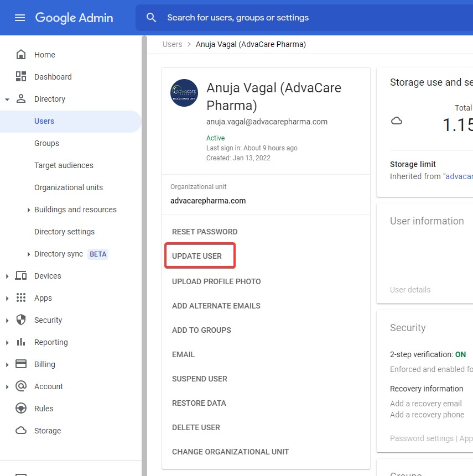Click CHANGE ORGANIZATIONAL UNIT
473x476 pixels.
tap(230, 452)
